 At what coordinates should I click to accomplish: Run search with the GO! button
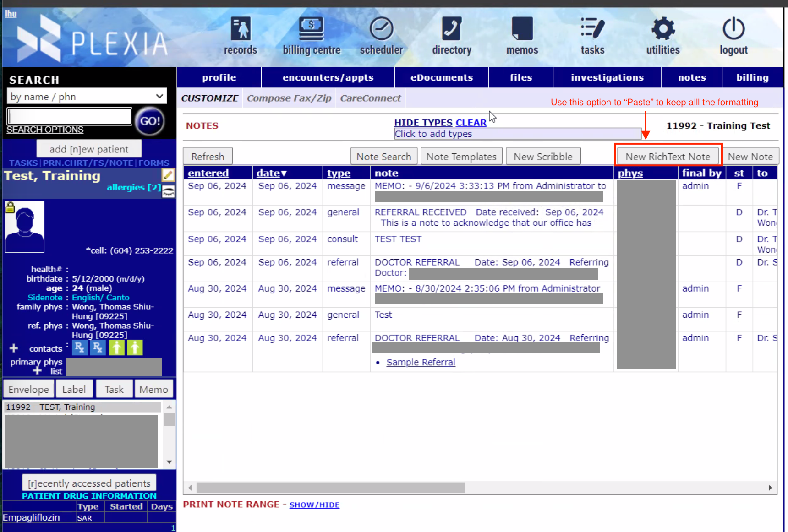tap(150, 121)
